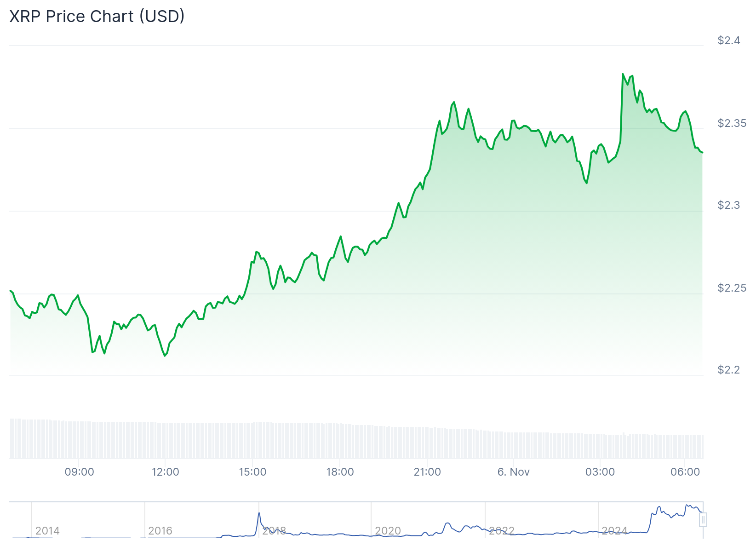
Task: Click the 21:00 time axis label
Action: point(427,472)
